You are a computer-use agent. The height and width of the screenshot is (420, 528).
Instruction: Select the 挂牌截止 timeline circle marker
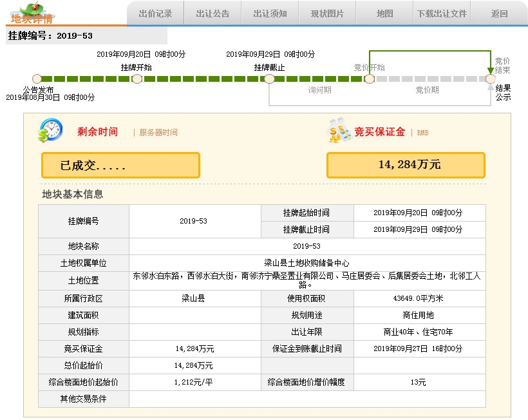coord(269,79)
